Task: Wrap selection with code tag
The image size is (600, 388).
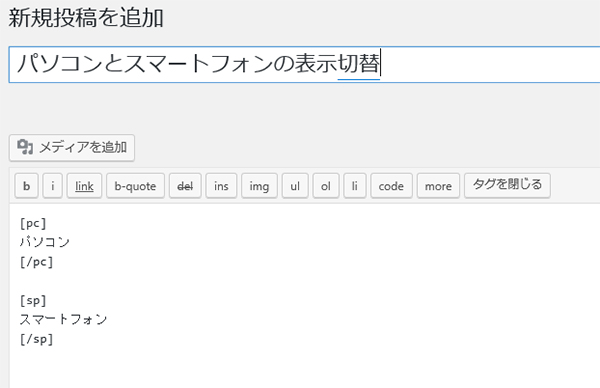Action: (x=391, y=186)
